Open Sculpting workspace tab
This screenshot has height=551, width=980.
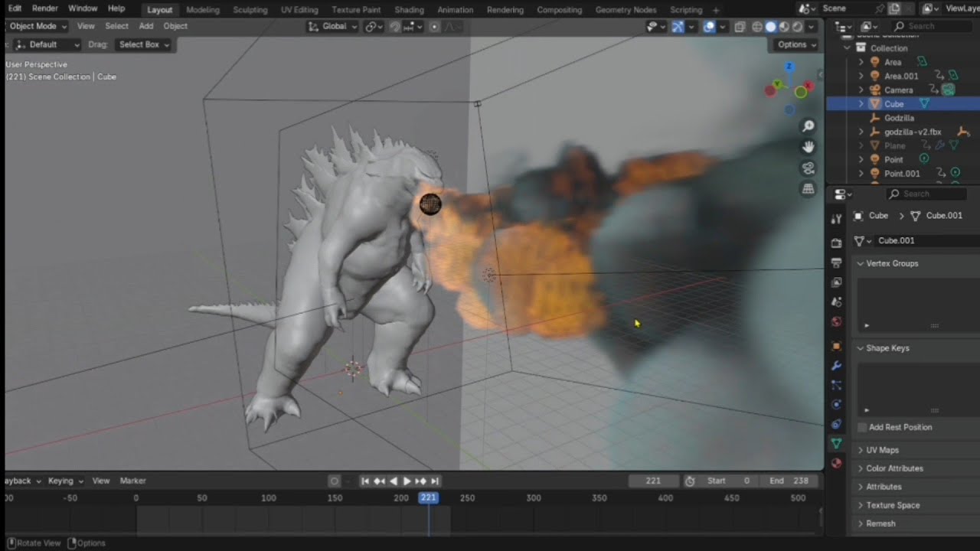pos(250,10)
